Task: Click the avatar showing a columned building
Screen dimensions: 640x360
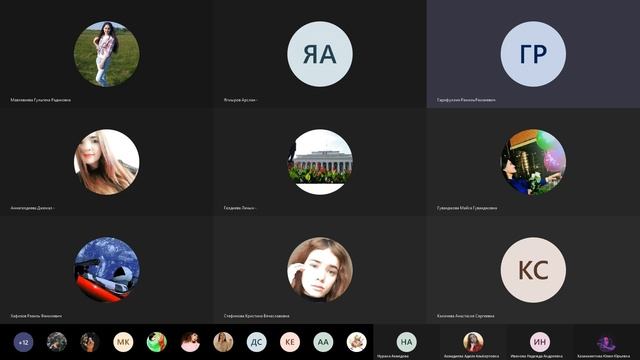Action: [320, 162]
